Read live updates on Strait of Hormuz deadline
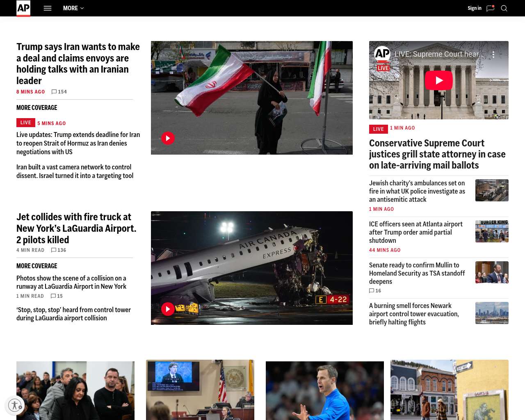 tap(78, 143)
